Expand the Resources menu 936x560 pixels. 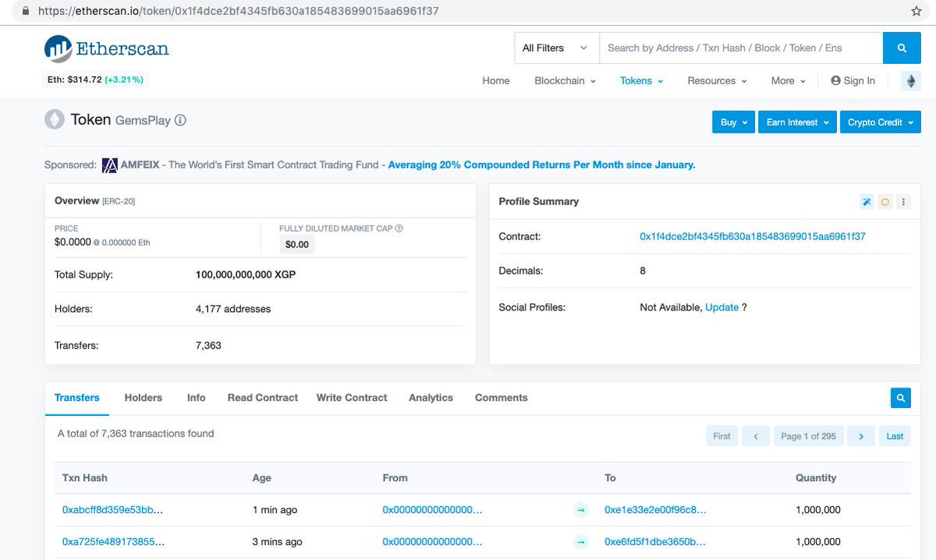(x=717, y=81)
